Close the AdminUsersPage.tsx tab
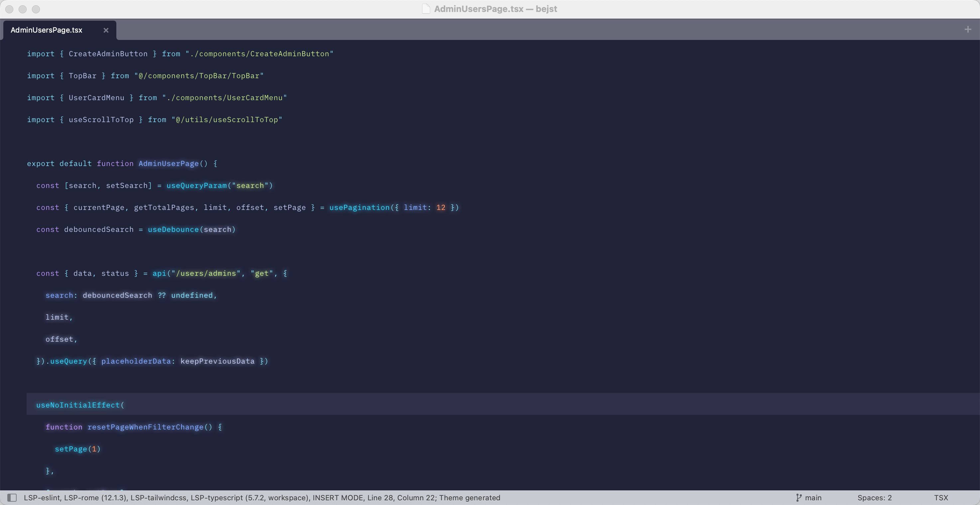 coord(106,30)
